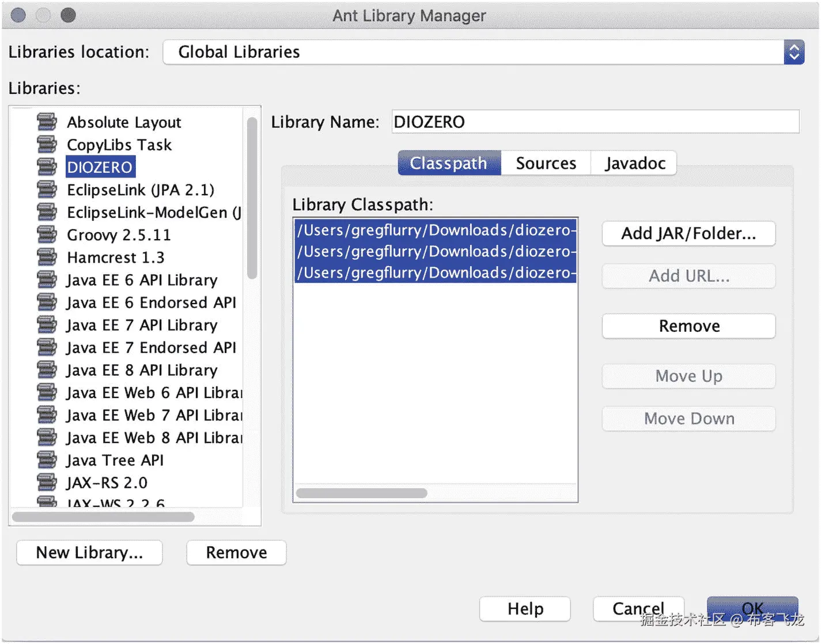
Task: Select Java EE 8 API Library name
Action: [142, 370]
